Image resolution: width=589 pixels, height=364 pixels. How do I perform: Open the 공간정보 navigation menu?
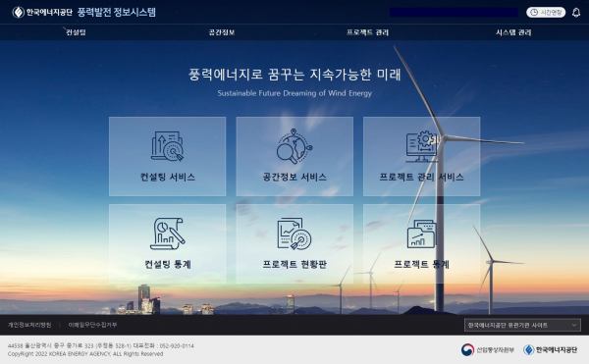222,32
